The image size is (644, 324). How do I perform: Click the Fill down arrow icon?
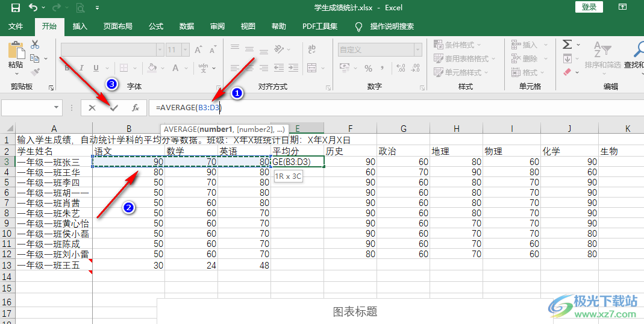pyautogui.click(x=567, y=58)
